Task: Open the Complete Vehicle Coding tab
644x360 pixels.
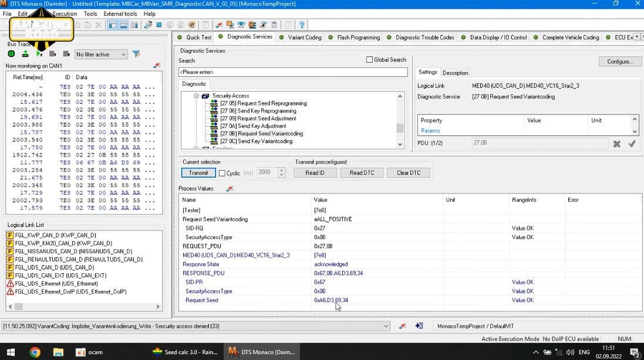Action: pyautogui.click(x=567, y=38)
